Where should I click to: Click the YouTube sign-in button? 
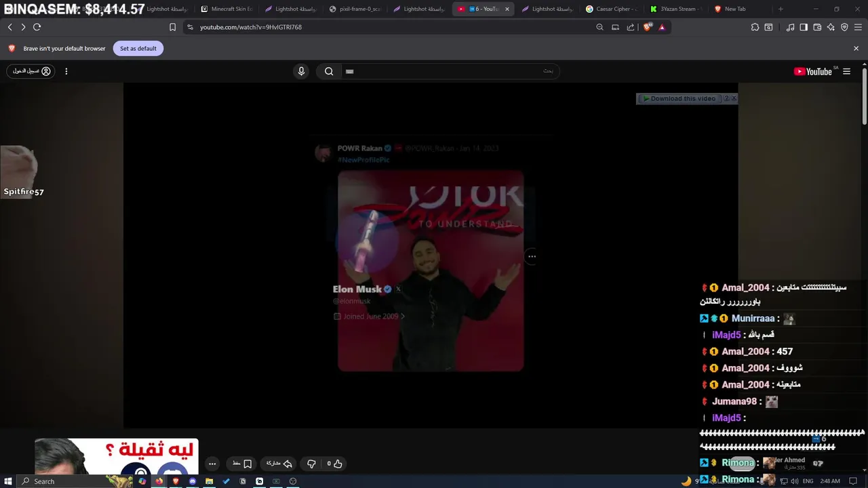[x=32, y=71]
